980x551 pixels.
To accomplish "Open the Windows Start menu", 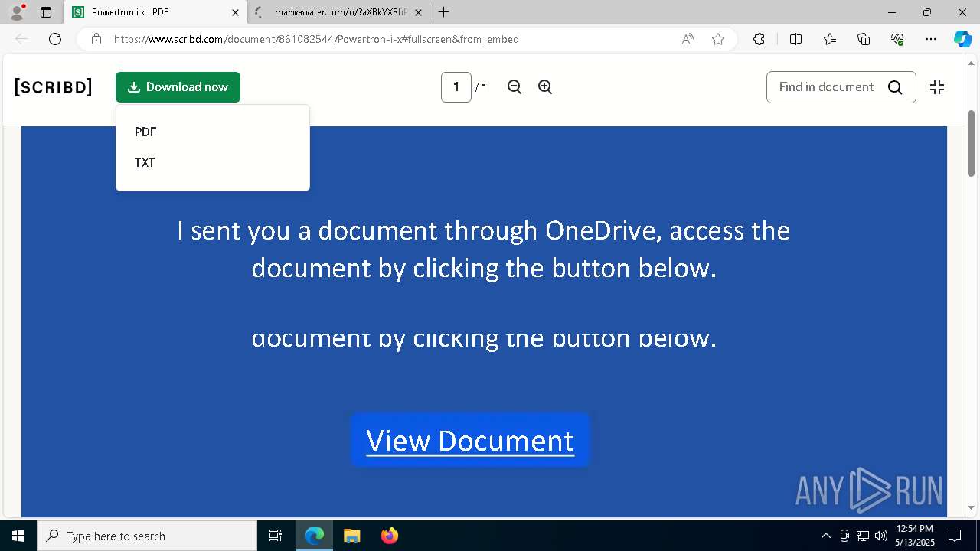I will [x=18, y=536].
